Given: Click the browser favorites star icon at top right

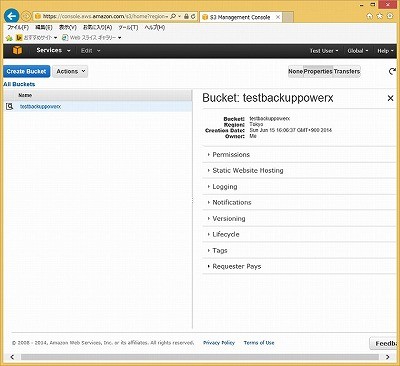Looking at the screenshot, I should click(379, 16).
